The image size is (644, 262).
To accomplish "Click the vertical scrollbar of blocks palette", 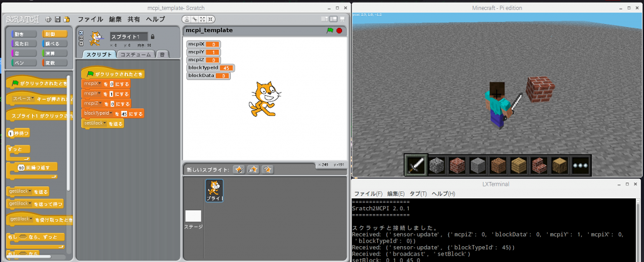I will 69,134.
